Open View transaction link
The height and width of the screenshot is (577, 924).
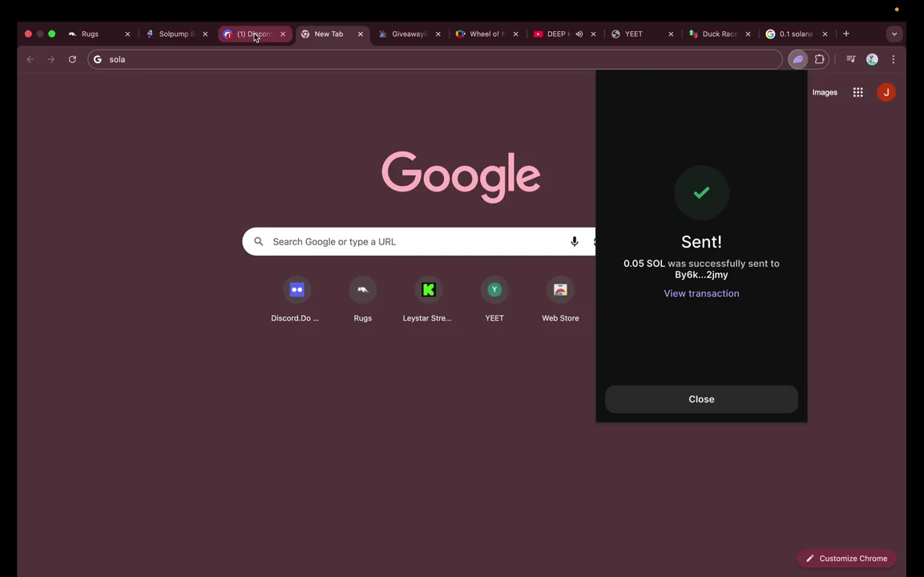coord(701,293)
